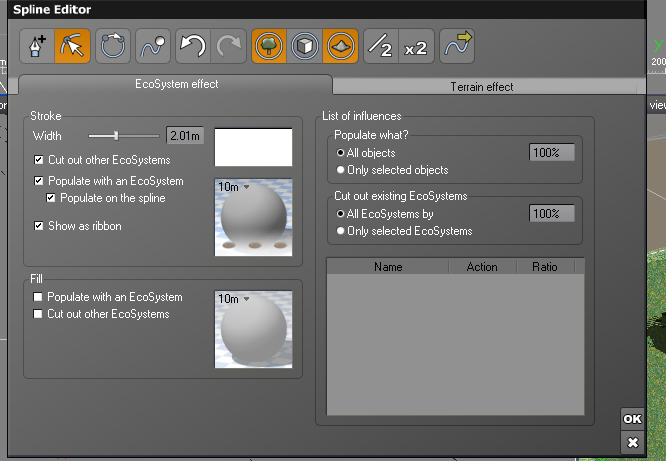Click the Populate what percentage field
The width and height of the screenshot is (666, 461).
pos(551,153)
